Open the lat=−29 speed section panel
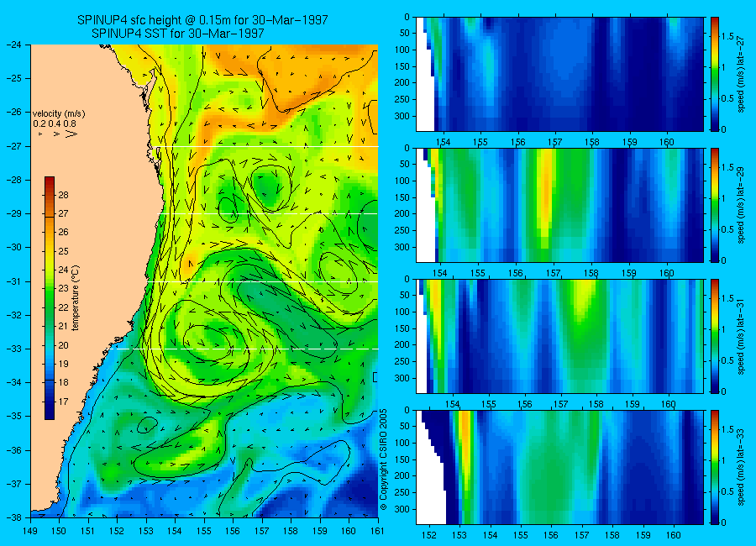Image resolution: width=756 pixels, height=546 pixels. pos(559,206)
